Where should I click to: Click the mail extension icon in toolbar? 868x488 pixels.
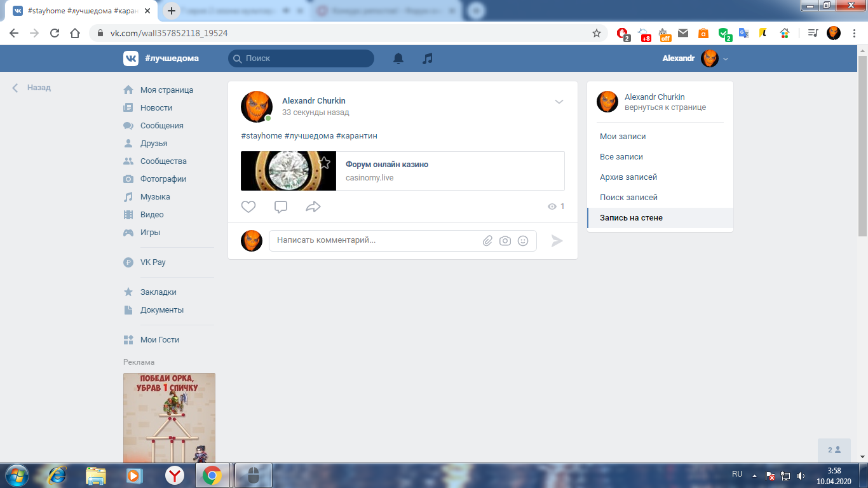click(x=683, y=33)
